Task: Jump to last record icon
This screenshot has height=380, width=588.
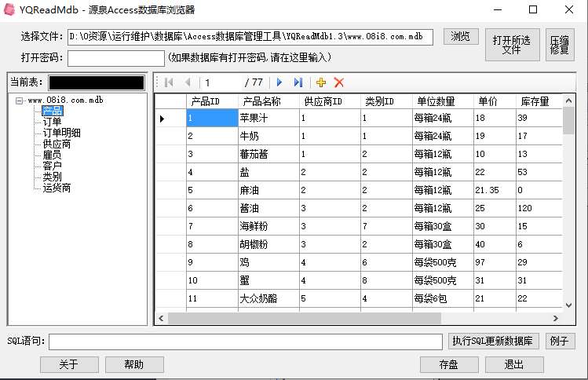Action: (298, 82)
